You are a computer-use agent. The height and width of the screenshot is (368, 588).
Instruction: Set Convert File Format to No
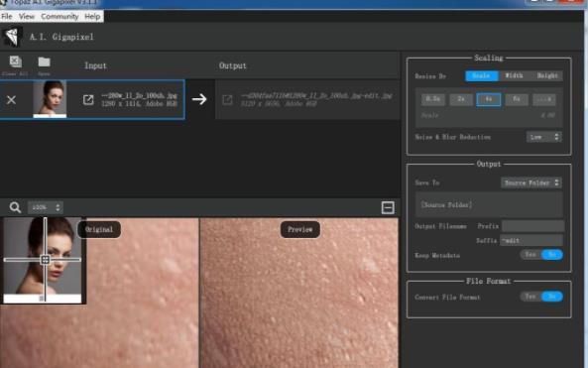(552, 297)
